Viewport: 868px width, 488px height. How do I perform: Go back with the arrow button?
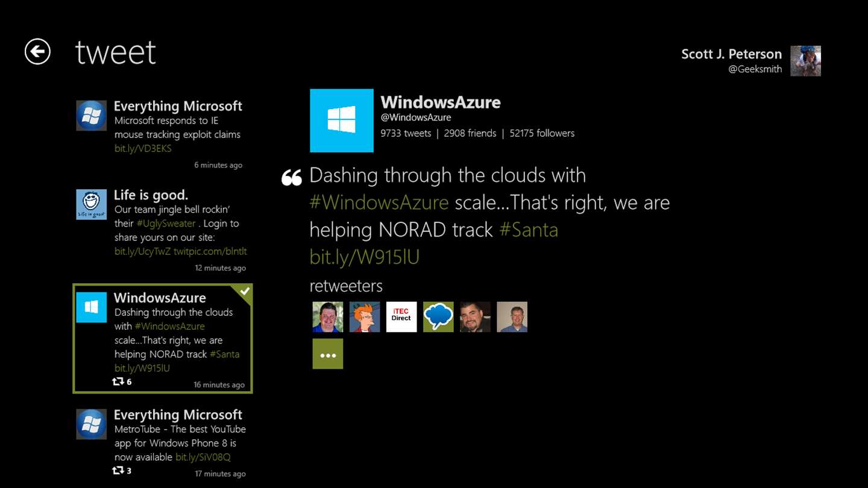pyautogui.click(x=37, y=52)
